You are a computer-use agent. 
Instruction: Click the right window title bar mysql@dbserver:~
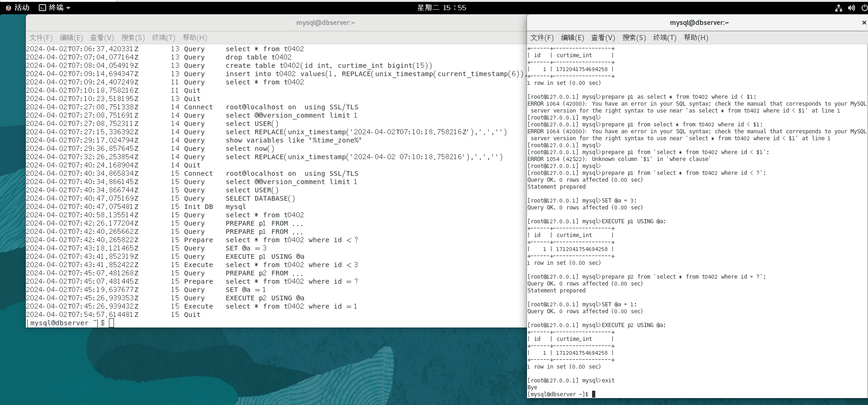[x=699, y=23]
